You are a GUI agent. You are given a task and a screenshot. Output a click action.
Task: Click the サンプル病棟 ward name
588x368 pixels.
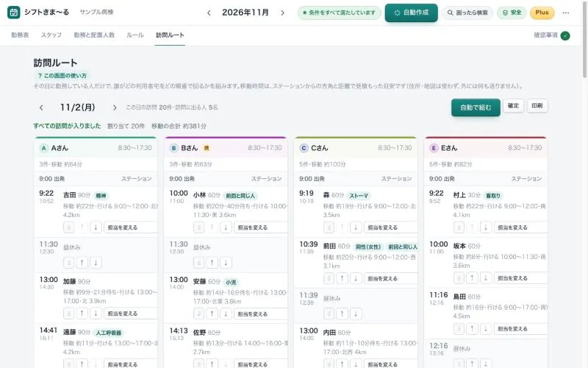coord(96,13)
